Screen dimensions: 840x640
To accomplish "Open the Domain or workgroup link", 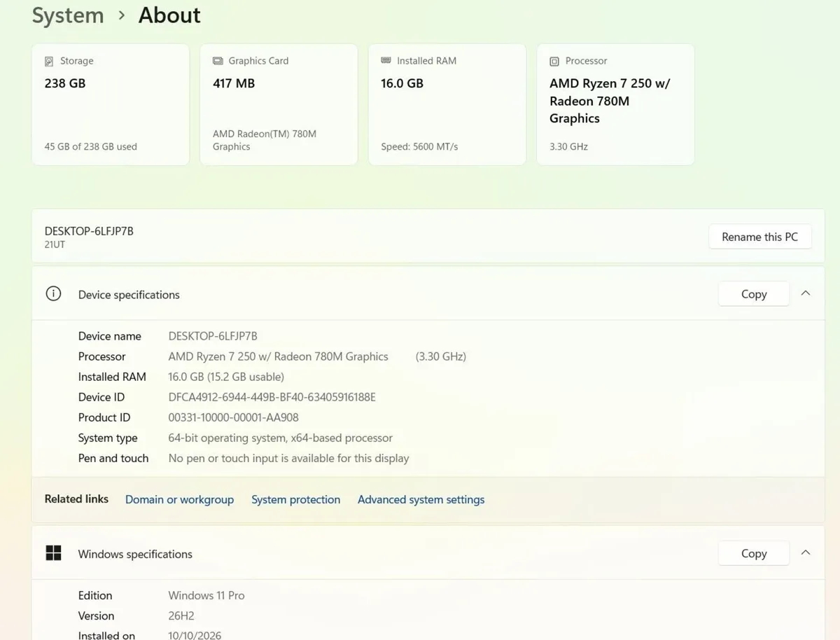I will point(179,499).
